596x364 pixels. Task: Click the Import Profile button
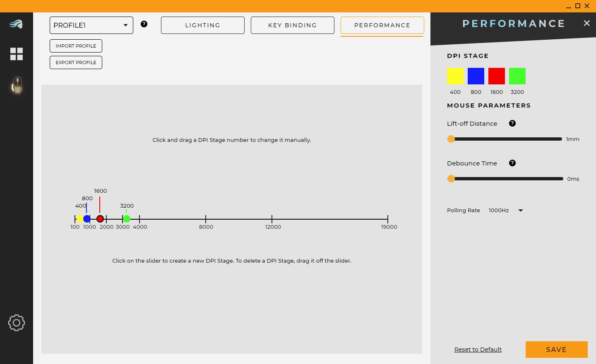[76, 46]
